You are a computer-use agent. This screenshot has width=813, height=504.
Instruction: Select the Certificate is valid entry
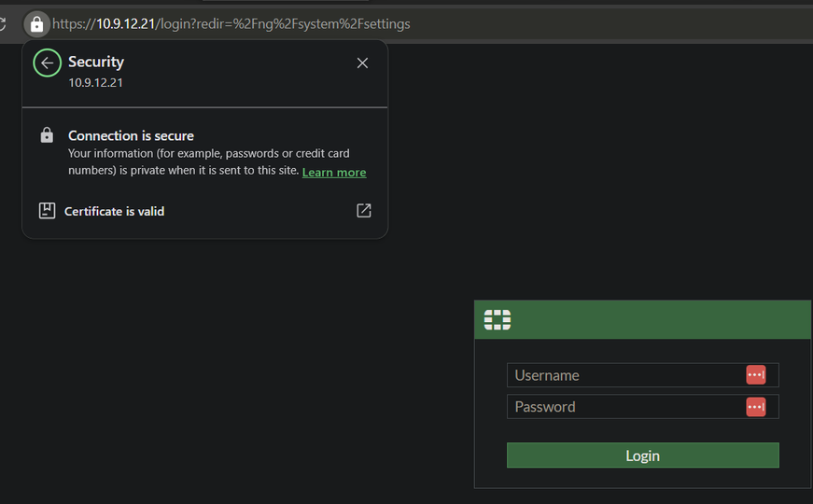pos(114,212)
